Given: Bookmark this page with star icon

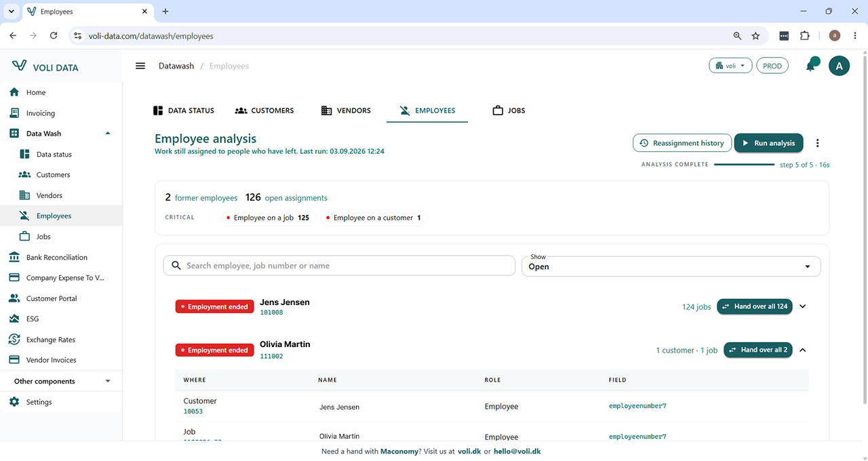Looking at the screenshot, I should click(x=755, y=36).
